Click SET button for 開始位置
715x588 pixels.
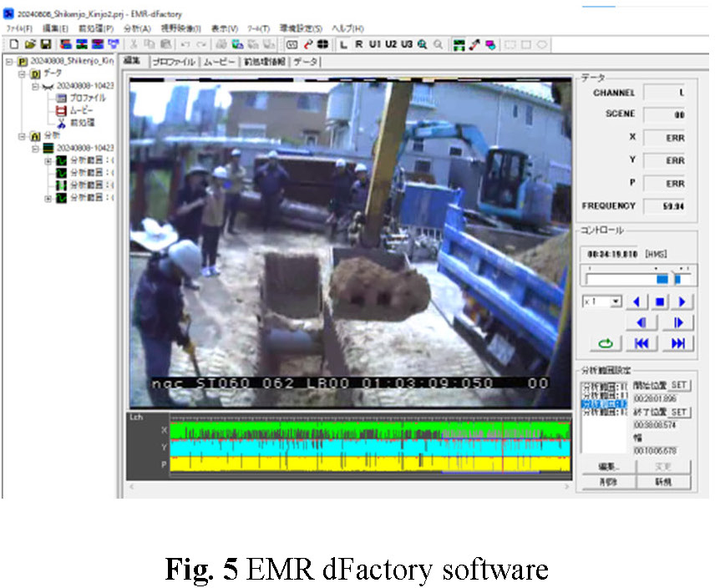coord(679,385)
